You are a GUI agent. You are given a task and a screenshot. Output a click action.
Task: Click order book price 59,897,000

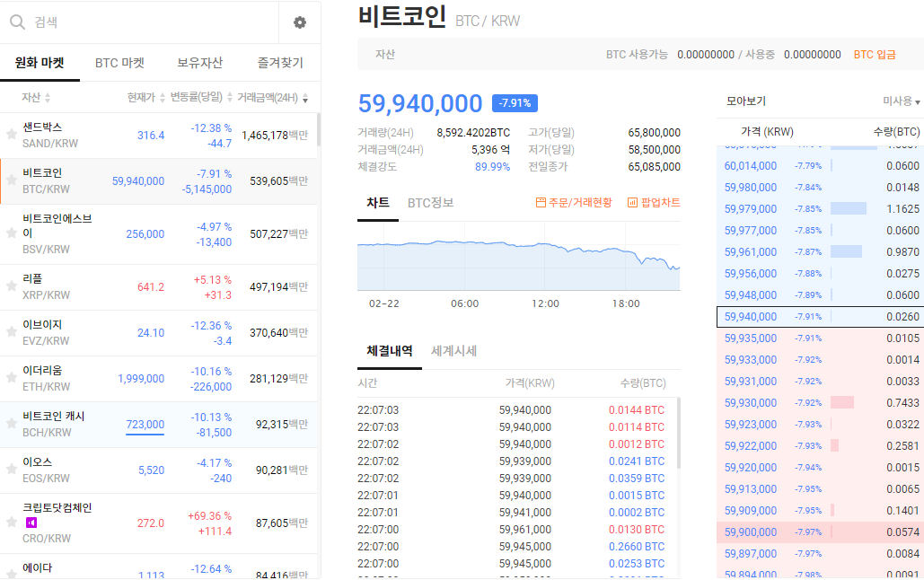(750, 554)
